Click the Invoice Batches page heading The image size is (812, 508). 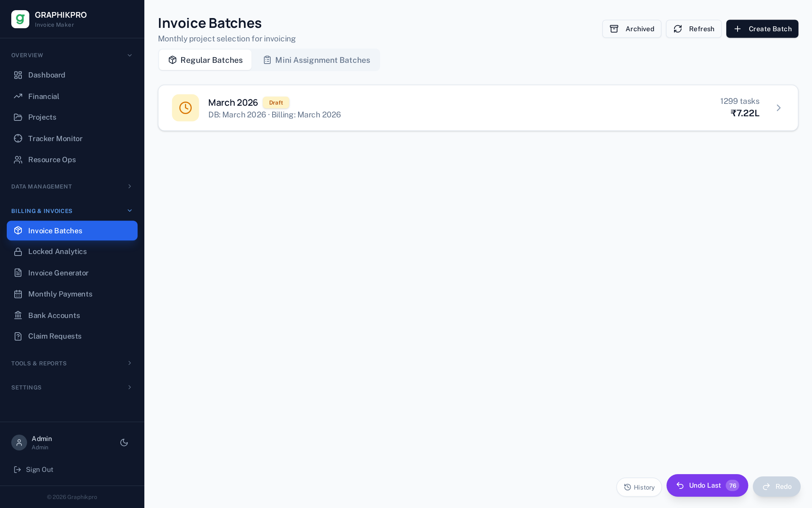210,23
